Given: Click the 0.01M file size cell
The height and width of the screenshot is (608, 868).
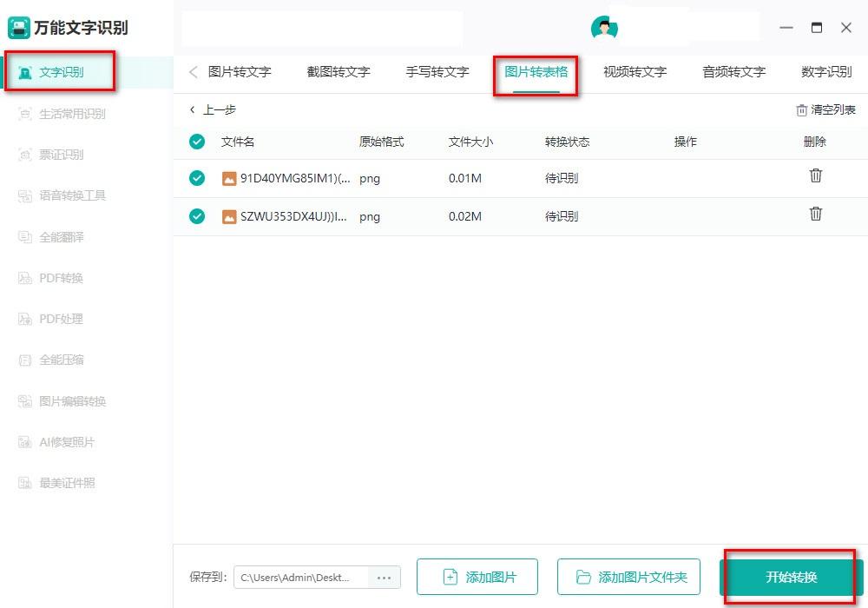Looking at the screenshot, I should (465, 178).
